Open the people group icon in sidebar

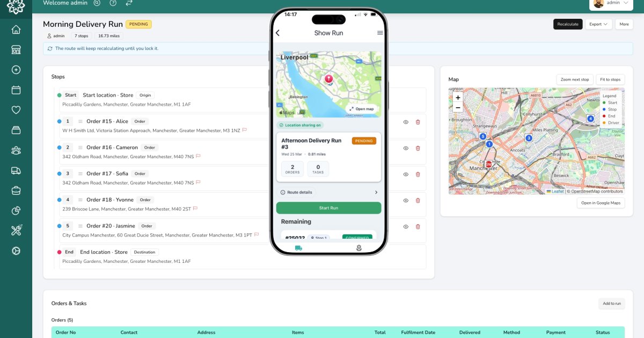tap(16, 150)
